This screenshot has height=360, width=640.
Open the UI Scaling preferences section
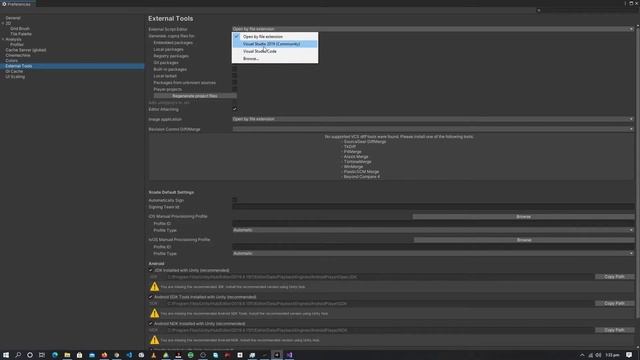(x=15, y=76)
